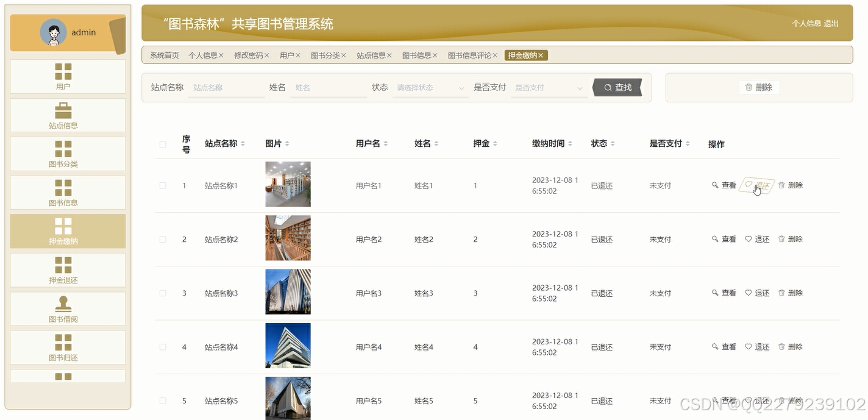Viewport: 868px width, 420px height.
Task: Open the 是否支付 dropdown selector
Action: 548,87
